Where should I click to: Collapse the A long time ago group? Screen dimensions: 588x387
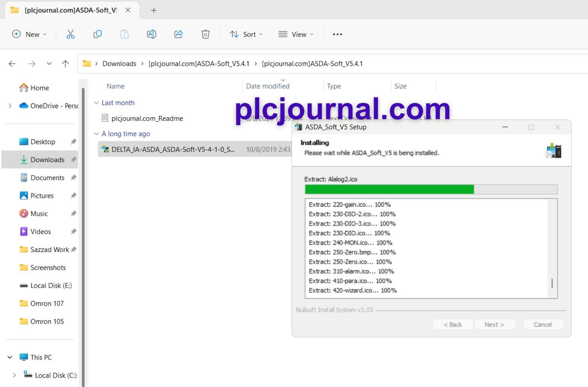[96, 134]
